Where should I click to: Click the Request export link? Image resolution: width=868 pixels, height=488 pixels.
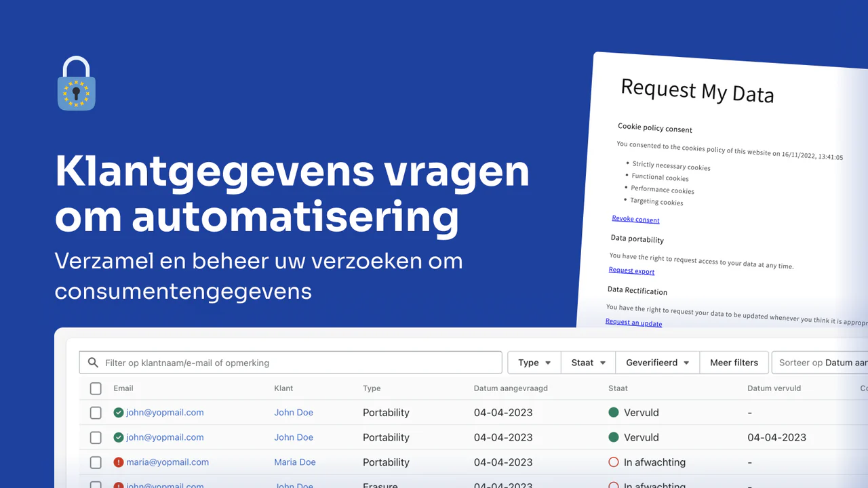click(x=631, y=270)
